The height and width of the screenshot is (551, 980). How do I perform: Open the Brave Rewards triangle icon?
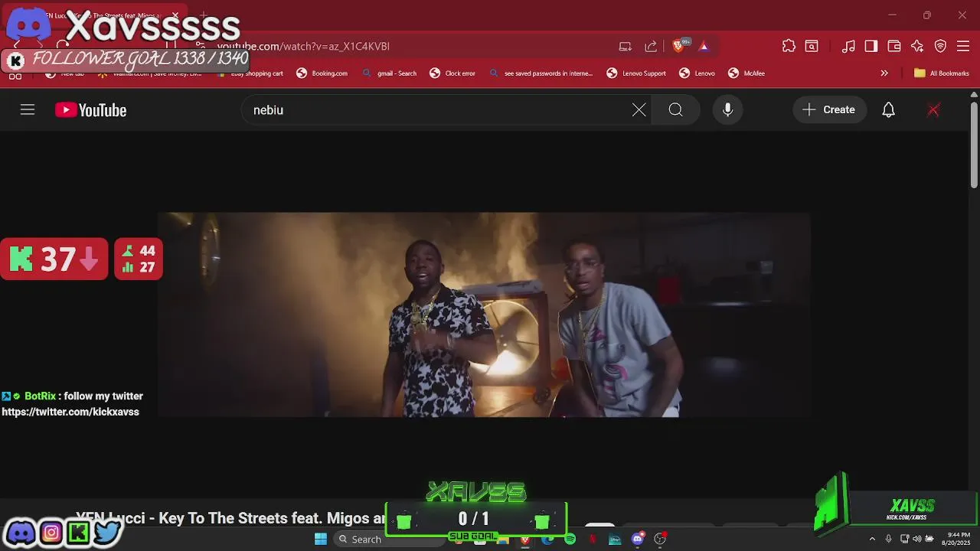704,47
